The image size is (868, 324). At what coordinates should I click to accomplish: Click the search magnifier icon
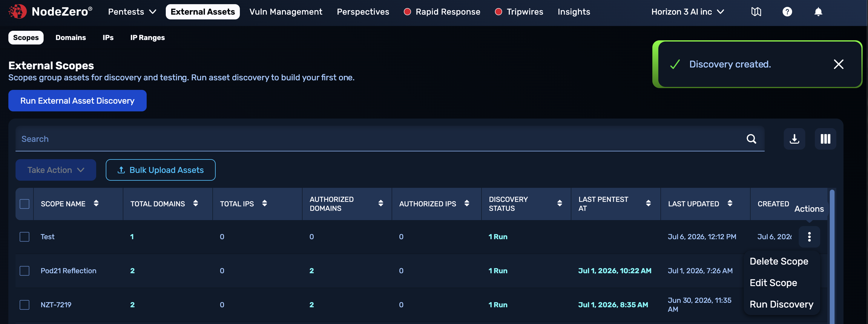[751, 139]
